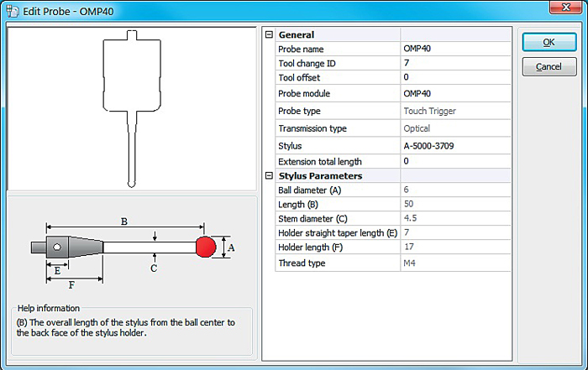Select the Extension total length label

(x=320, y=161)
